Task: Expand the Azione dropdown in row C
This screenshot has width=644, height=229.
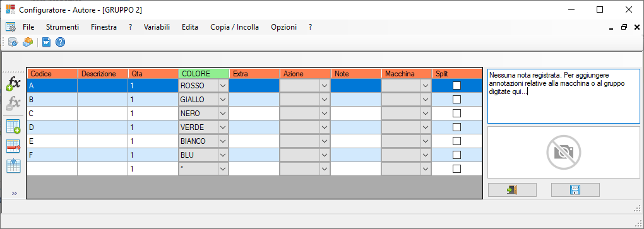Action: 325,114
